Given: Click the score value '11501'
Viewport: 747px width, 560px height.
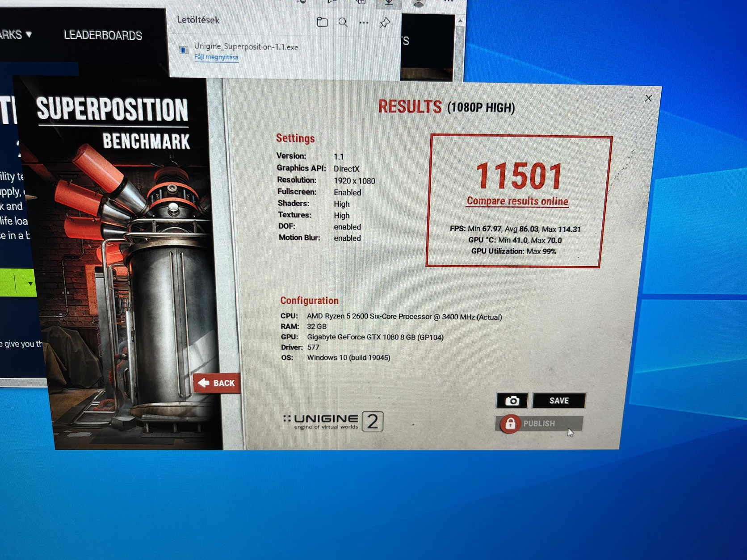Looking at the screenshot, I should pyautogui.click(x=519, y=176).
